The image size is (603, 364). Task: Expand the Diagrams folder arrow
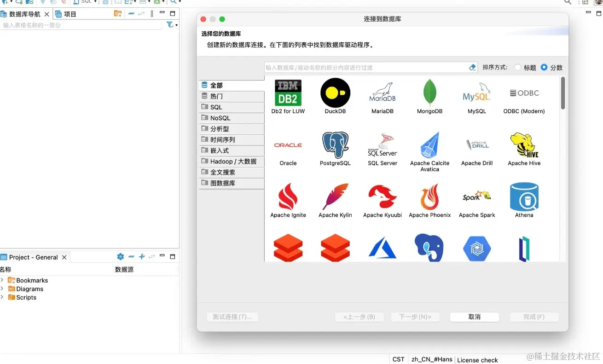pyautogui.click(x=2, y=289)
